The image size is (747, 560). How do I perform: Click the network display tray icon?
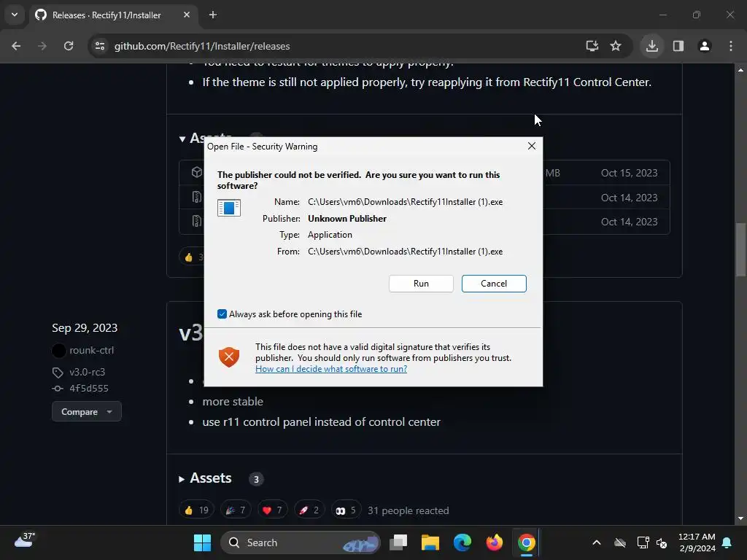643,542
